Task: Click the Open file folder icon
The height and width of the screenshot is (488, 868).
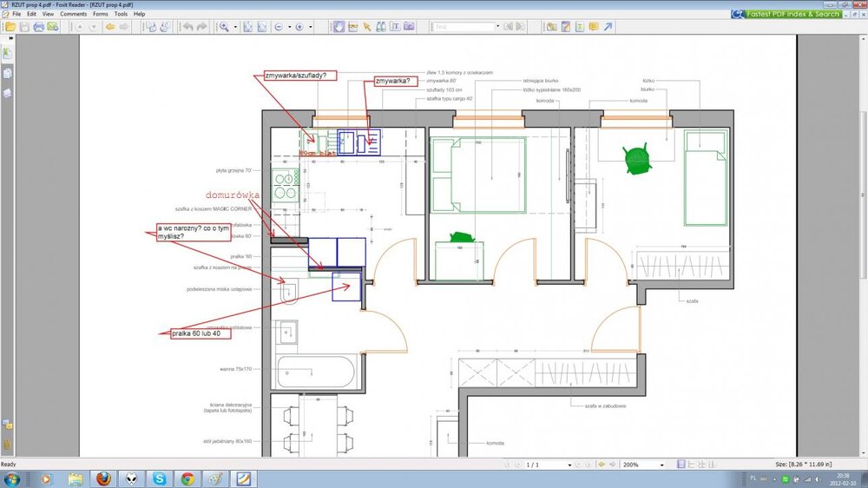Action: point(10,27)
